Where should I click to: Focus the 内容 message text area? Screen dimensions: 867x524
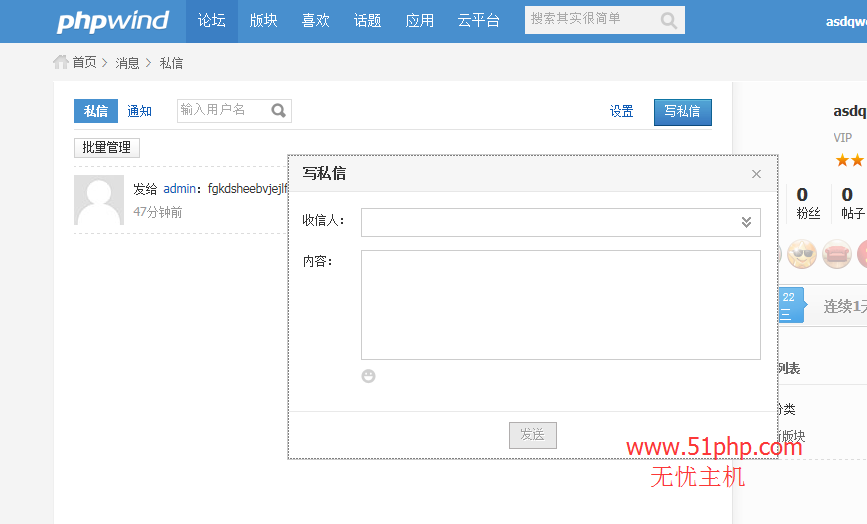tap(561, 305)
